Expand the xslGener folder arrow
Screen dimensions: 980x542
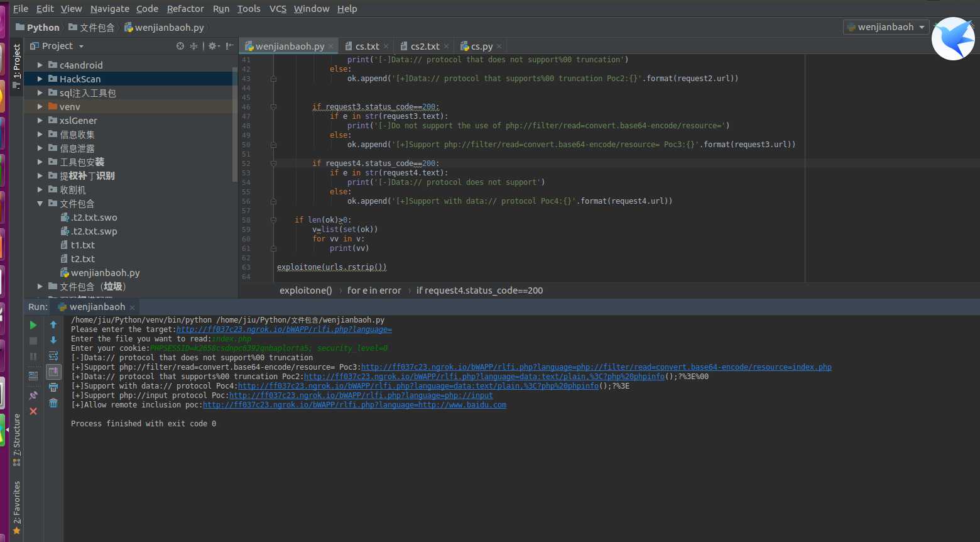pyautogui.click(x=40, y=120)
